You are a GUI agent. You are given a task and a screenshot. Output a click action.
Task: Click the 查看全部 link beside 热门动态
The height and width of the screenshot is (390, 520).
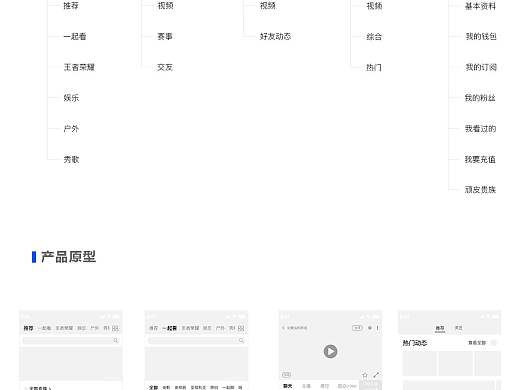coord(477,343)
